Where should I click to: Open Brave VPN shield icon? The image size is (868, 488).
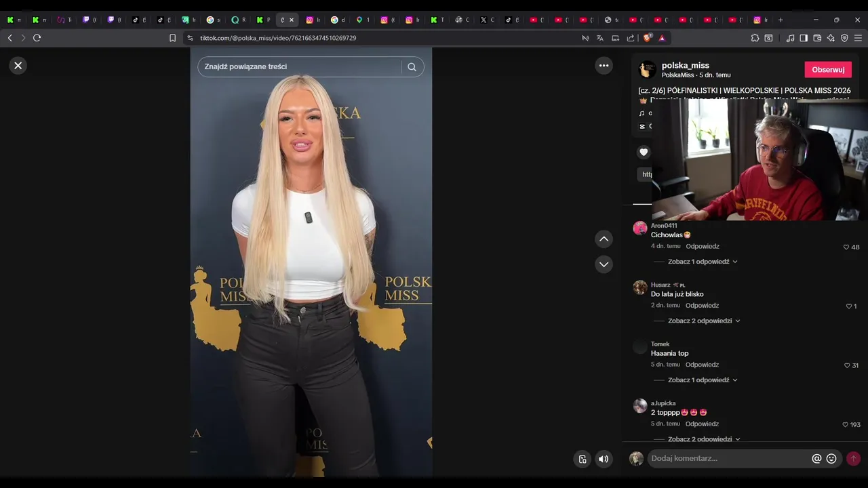844,38
